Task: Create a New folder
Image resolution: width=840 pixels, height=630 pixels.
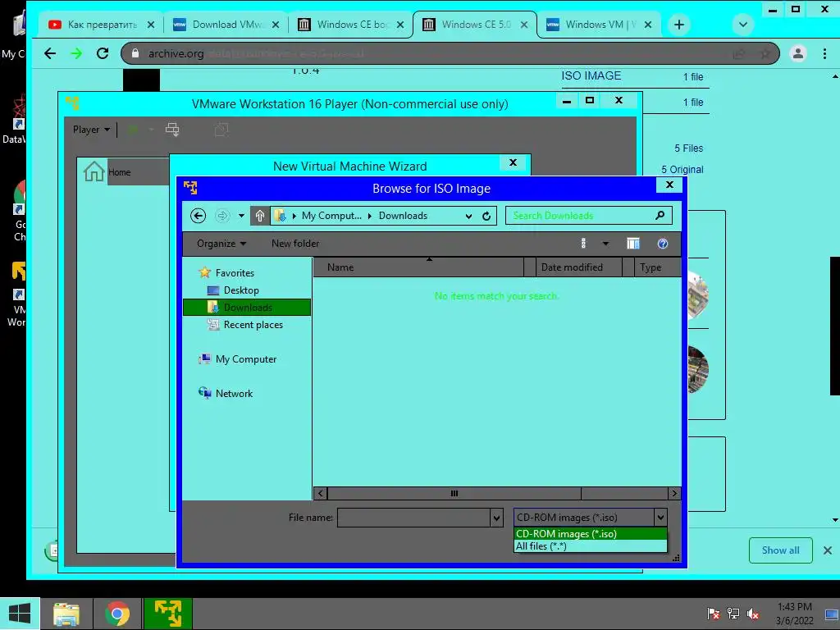Action: 295,244
